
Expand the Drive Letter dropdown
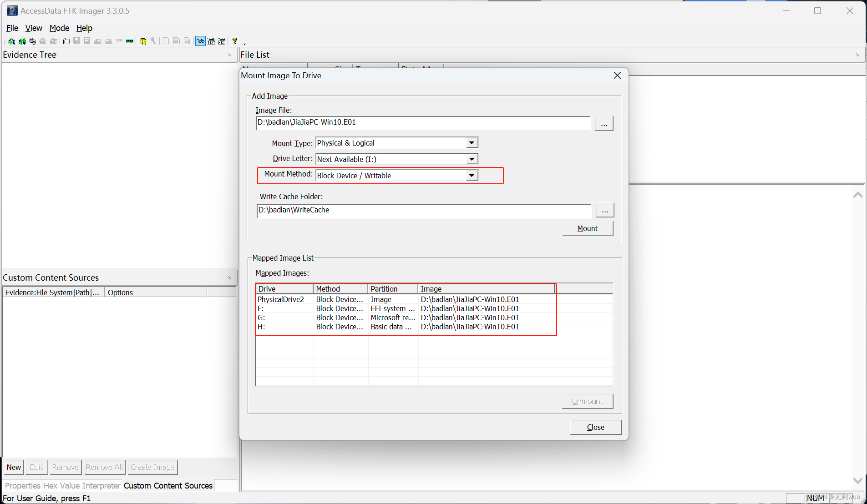(x=472, y=159)
